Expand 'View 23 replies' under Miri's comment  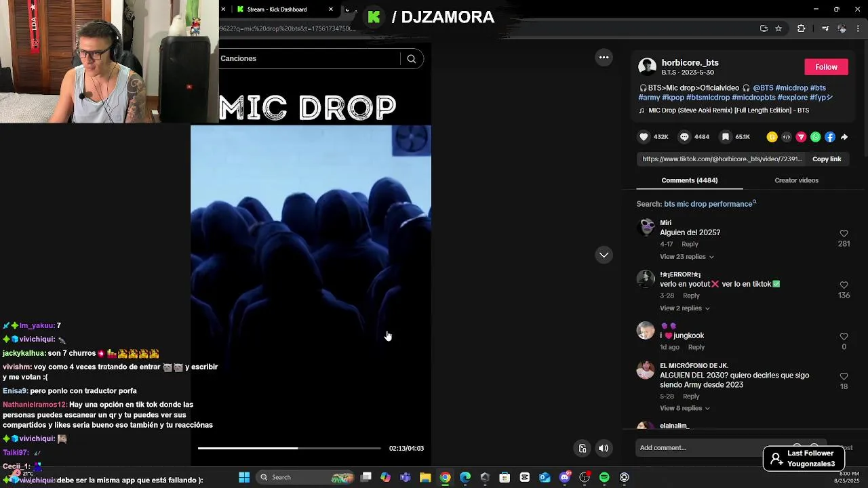click(687, 257)
